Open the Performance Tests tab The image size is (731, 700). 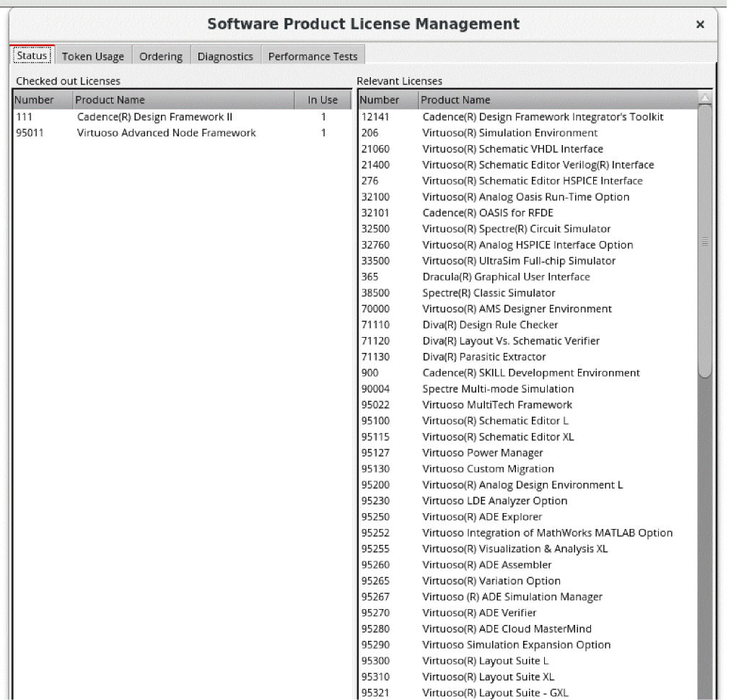pos(312,56)
